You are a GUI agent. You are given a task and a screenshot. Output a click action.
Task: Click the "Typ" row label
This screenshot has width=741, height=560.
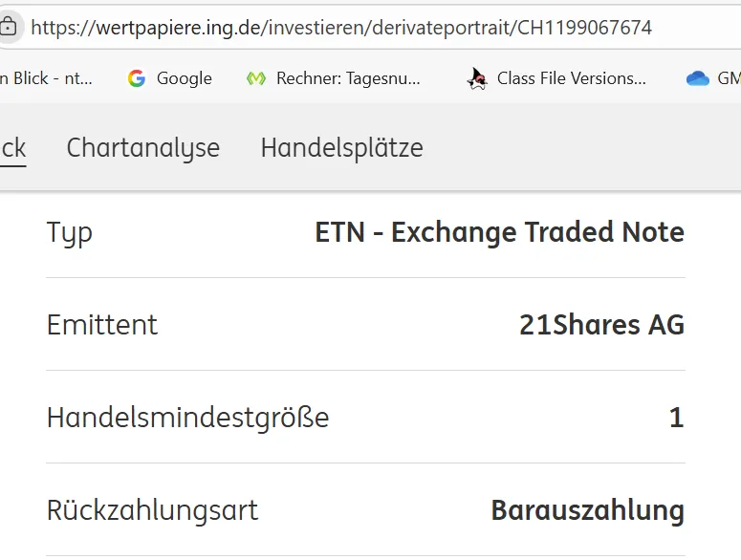tap(69, 232)
